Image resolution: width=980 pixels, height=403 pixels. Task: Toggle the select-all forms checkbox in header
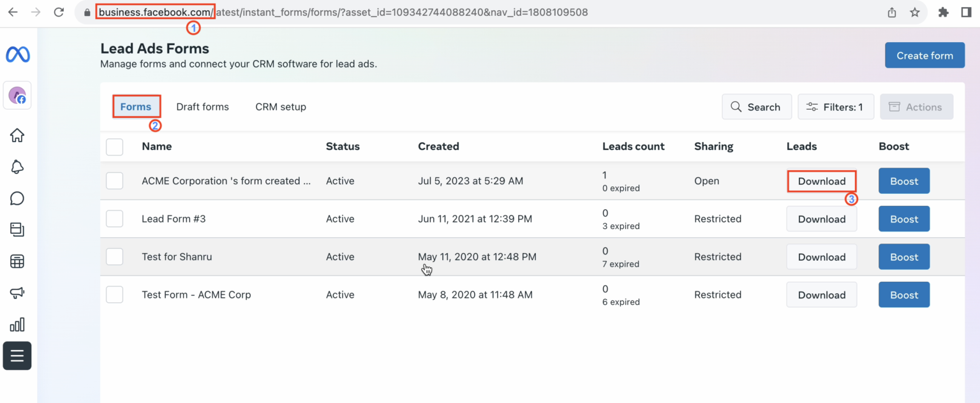(x=115, y=147)
